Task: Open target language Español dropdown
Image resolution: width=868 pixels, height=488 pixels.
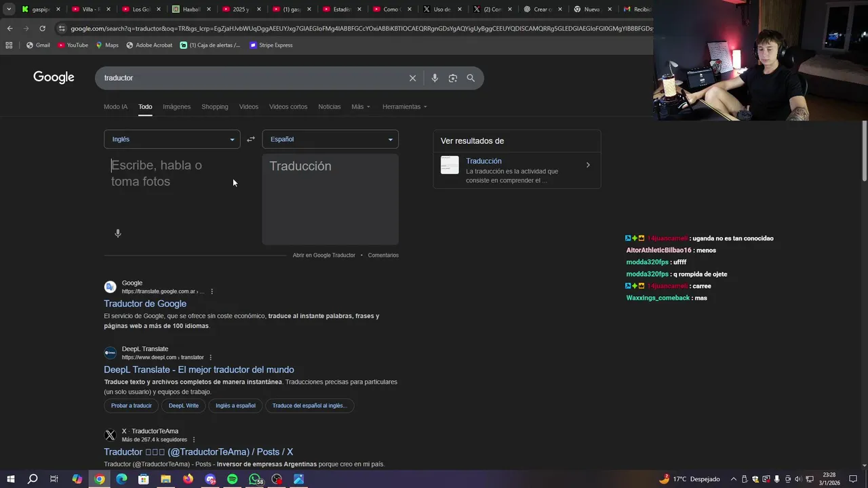Action: pos(330,139)
